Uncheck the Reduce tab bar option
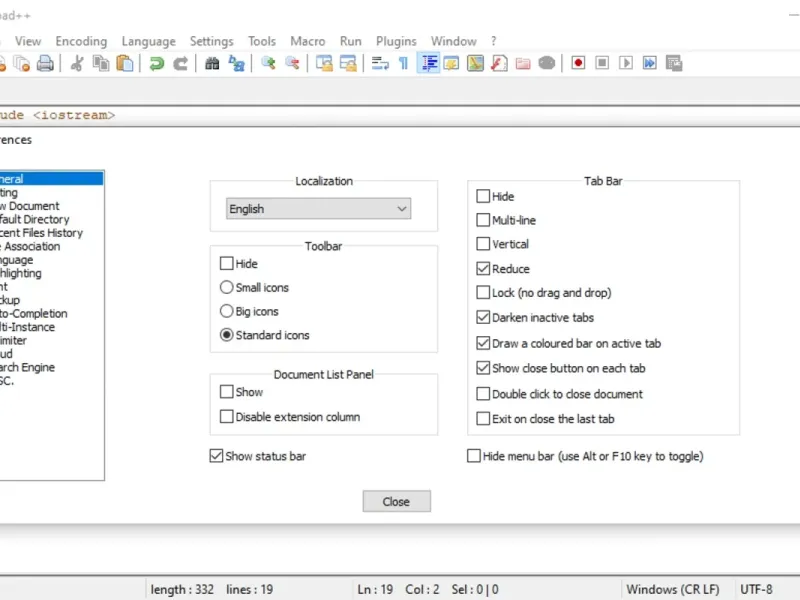800x600 pixels. [483, 268]
